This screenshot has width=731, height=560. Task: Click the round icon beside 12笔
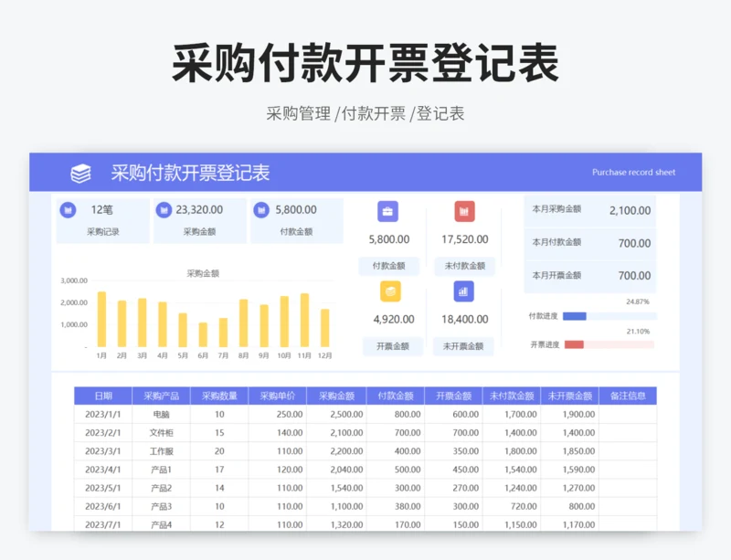[x=68, y=210]
